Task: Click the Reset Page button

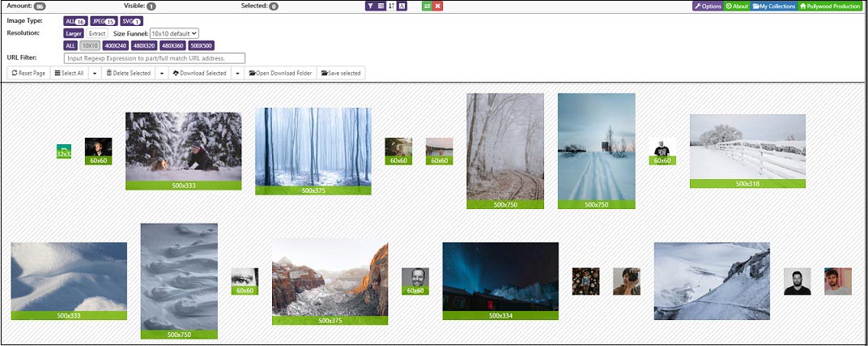Action: click(28, 73)
